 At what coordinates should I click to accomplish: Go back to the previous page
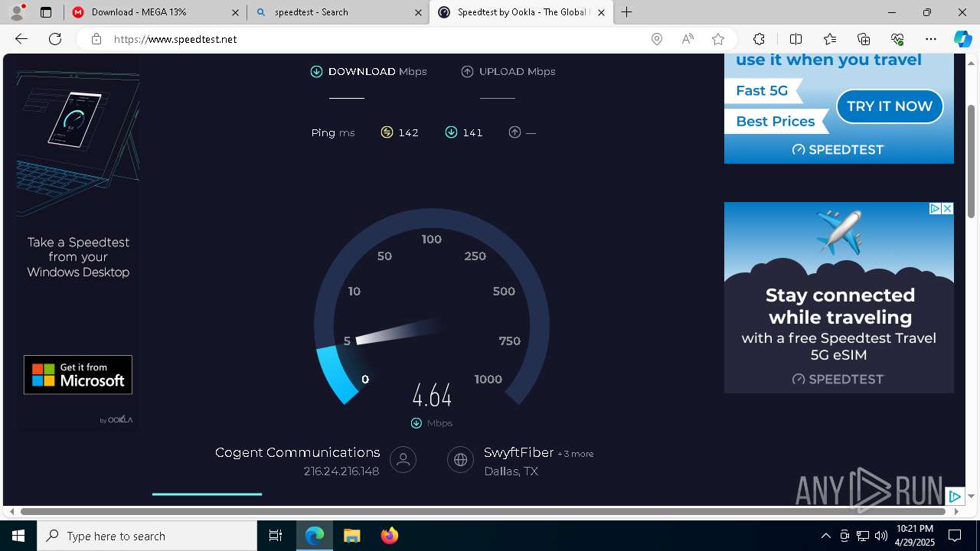21,39
